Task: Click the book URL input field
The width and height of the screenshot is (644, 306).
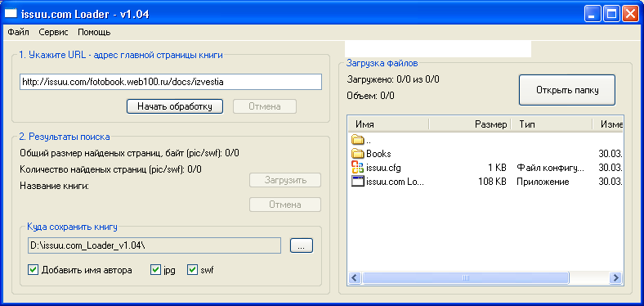Action: click(x=171, y=82)
